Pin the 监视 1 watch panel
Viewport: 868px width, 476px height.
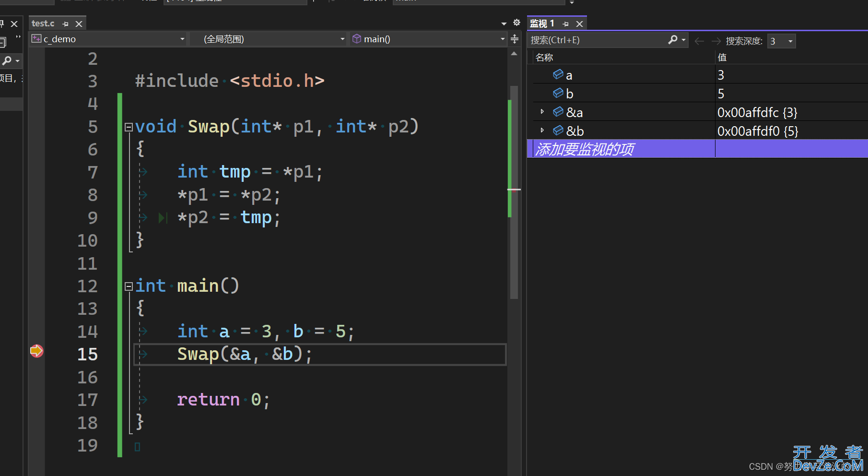[x=566, y=24]
